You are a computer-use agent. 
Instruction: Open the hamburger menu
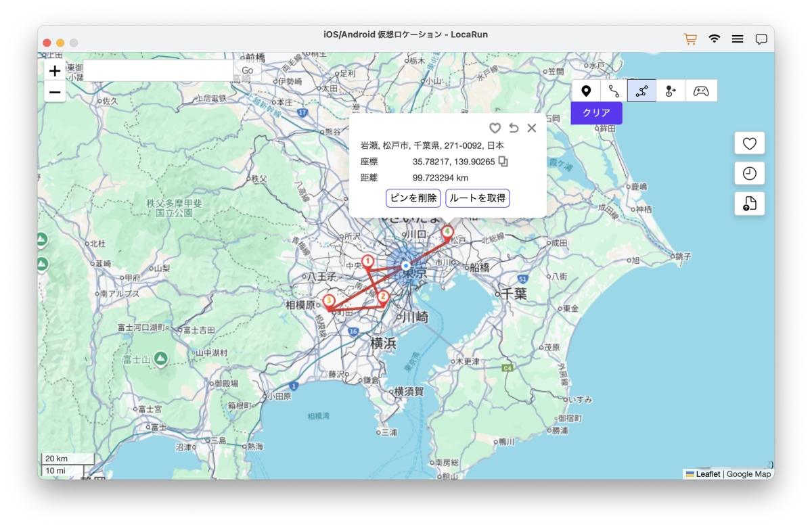tap(738, 39)
